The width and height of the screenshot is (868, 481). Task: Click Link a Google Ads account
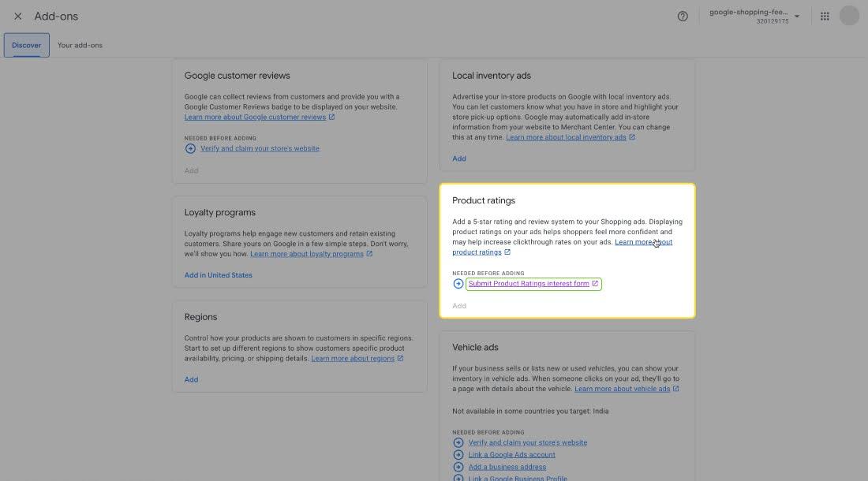(511, 455)
